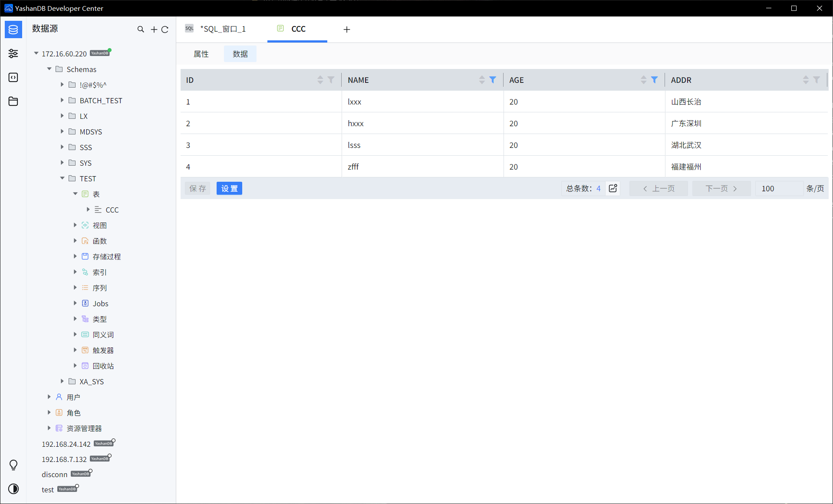Expand the BATCH_TEST schema node
This screenshot has height=504, width=833.
[x=62, y=100]
